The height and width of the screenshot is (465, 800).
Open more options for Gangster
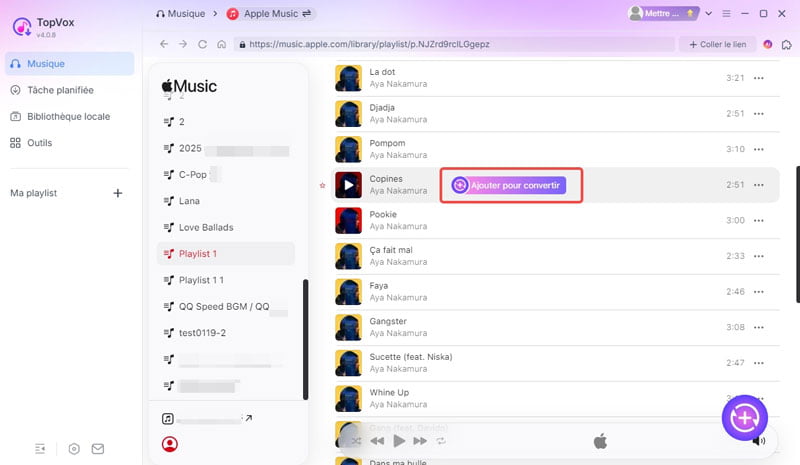[759, 327]
